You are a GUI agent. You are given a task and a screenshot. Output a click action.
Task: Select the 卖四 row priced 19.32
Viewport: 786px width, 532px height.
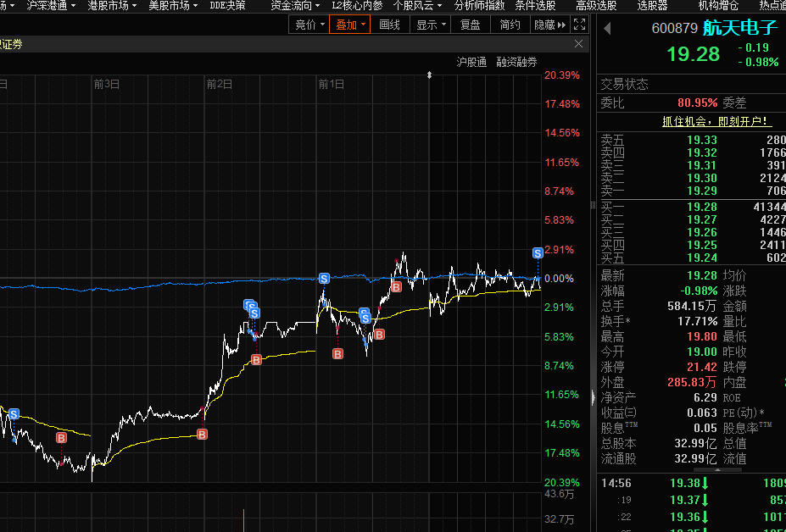pyautogui.click(x=693, y=152)
